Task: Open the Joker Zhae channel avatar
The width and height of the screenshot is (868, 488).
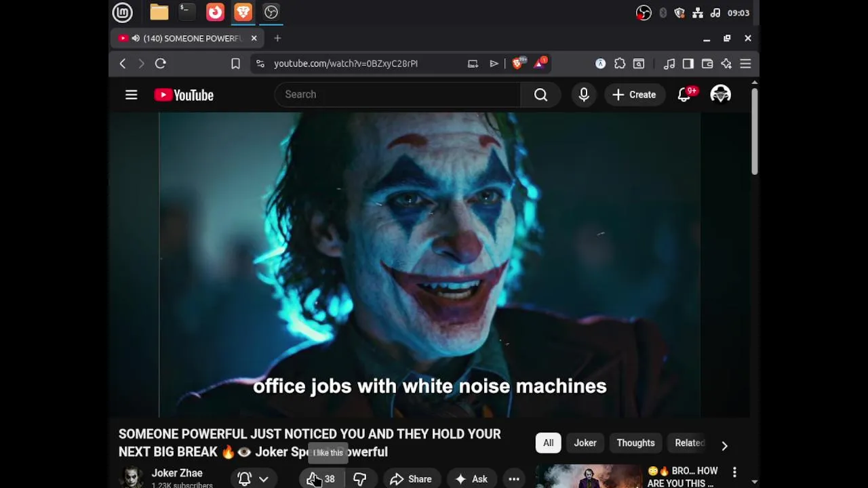Action: [132, 477]
